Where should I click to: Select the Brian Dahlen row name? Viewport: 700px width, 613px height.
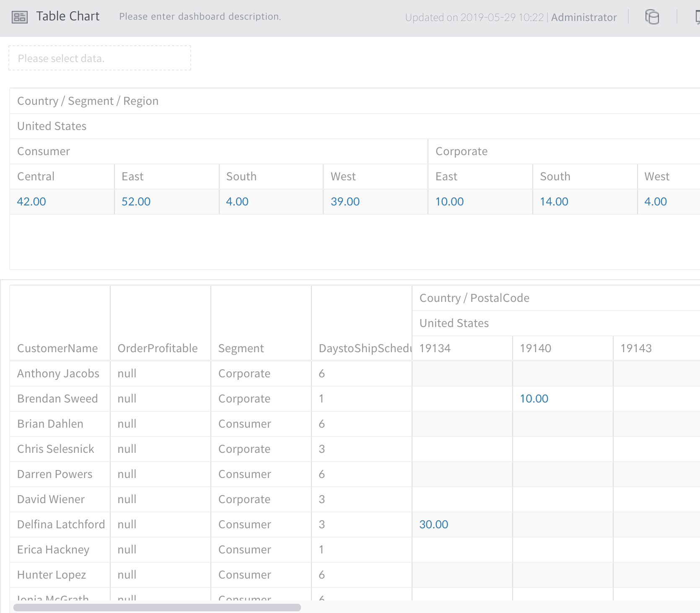(x=50, y=424)
